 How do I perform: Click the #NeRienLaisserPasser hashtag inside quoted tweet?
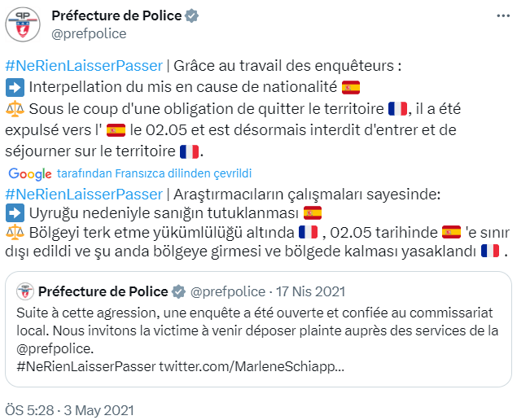85,366
